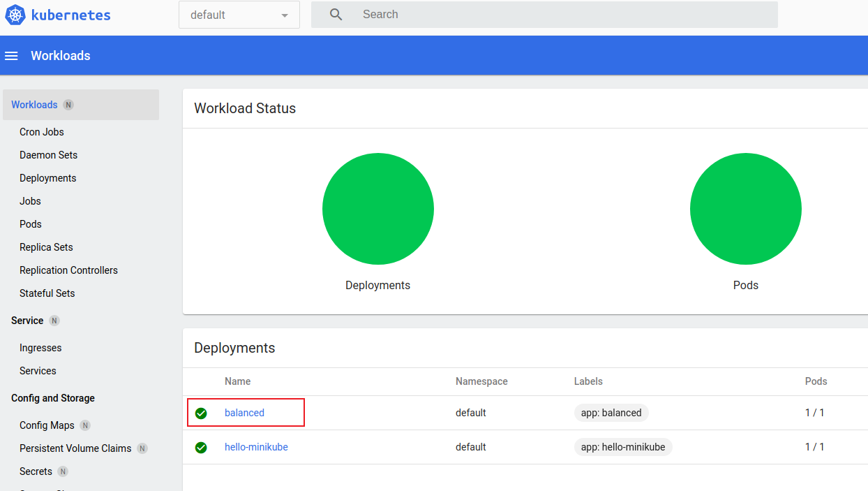
Task: Click the 1 / 1 pods value for balanced
Action: (x=814, y=413)
